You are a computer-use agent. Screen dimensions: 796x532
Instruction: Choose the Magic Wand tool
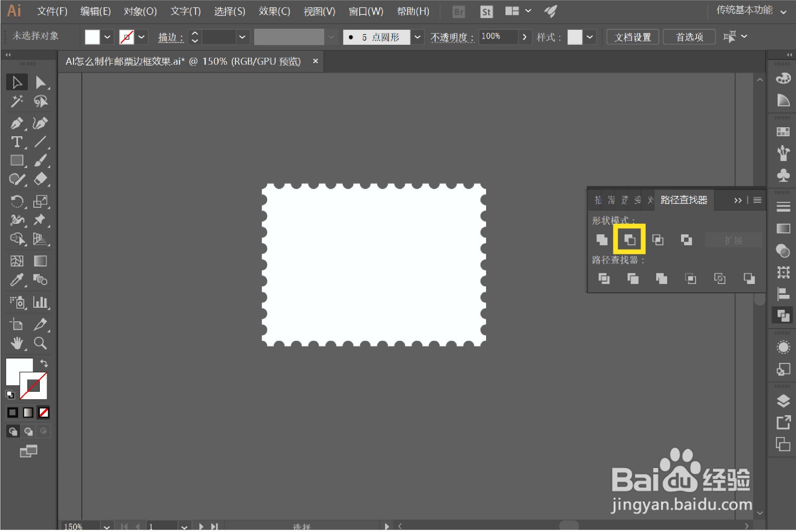point(17,101)
